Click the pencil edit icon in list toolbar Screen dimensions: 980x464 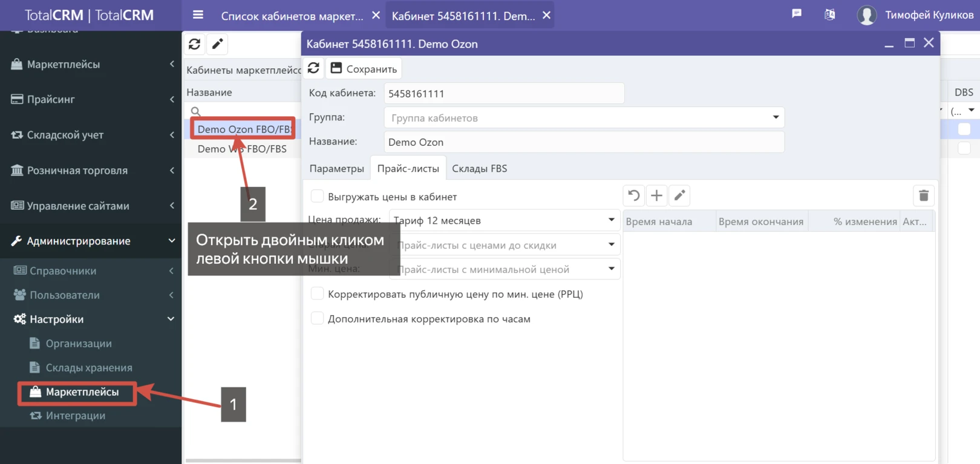coord(217,44)
